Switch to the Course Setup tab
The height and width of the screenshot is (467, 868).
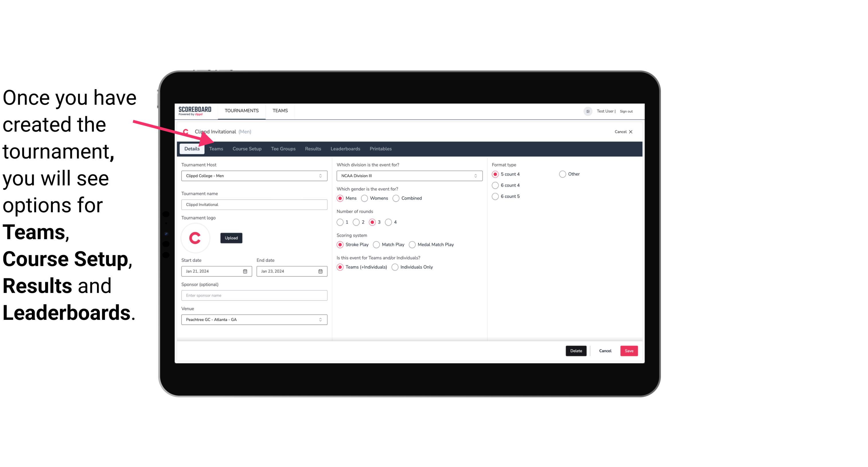246,148
